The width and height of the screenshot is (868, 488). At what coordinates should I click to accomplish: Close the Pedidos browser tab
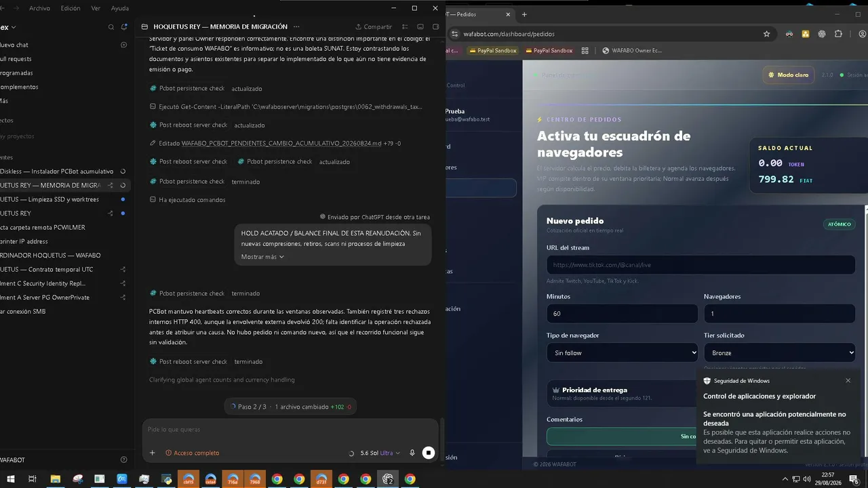[509, 14]
